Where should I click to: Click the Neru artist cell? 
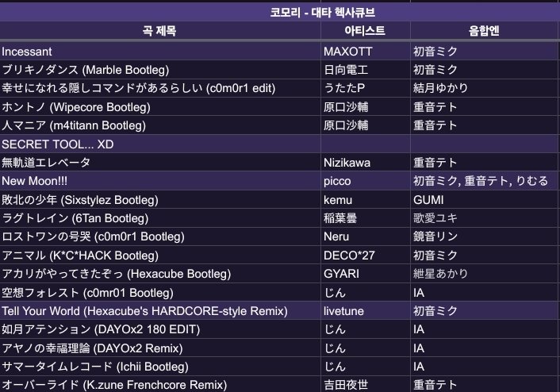click(366, 236)
